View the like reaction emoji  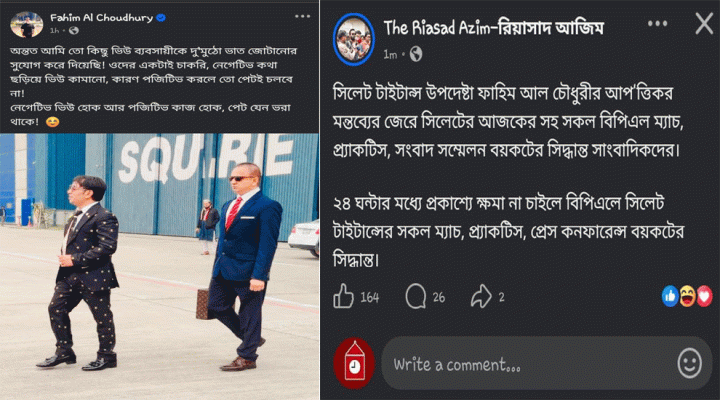(670, 296)
